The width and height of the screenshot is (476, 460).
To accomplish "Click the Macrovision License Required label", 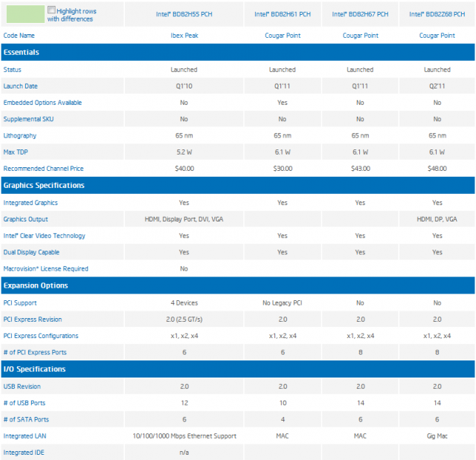I will coord(45,269).
